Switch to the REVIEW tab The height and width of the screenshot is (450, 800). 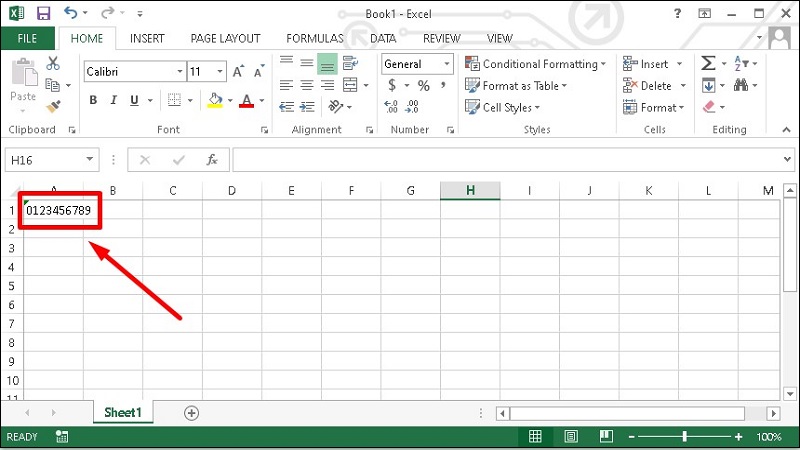(442, 39)
